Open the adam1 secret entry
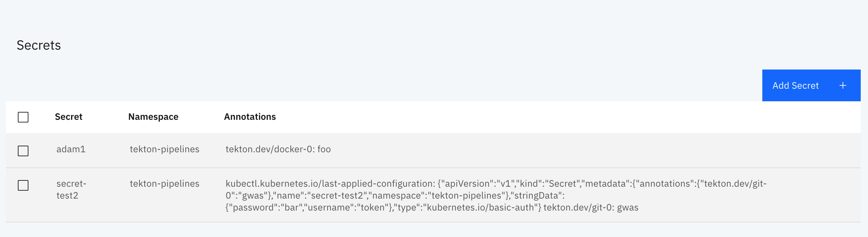Viewport: 868px width, 237px height. click(71, 149)
